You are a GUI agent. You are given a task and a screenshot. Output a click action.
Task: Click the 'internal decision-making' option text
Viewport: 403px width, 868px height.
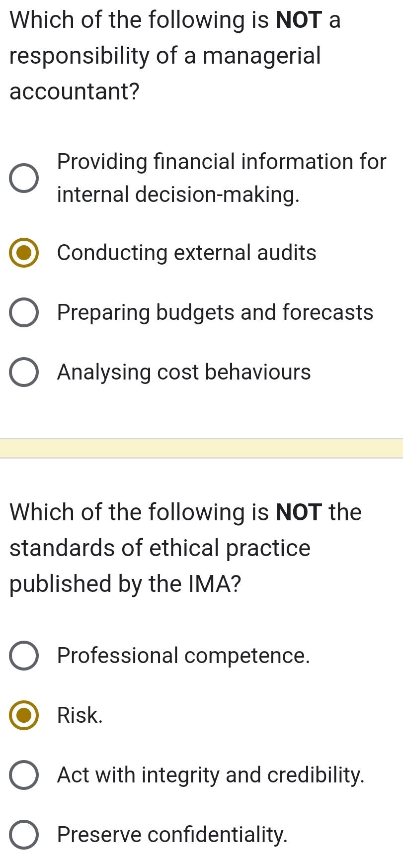pos(178,194)
